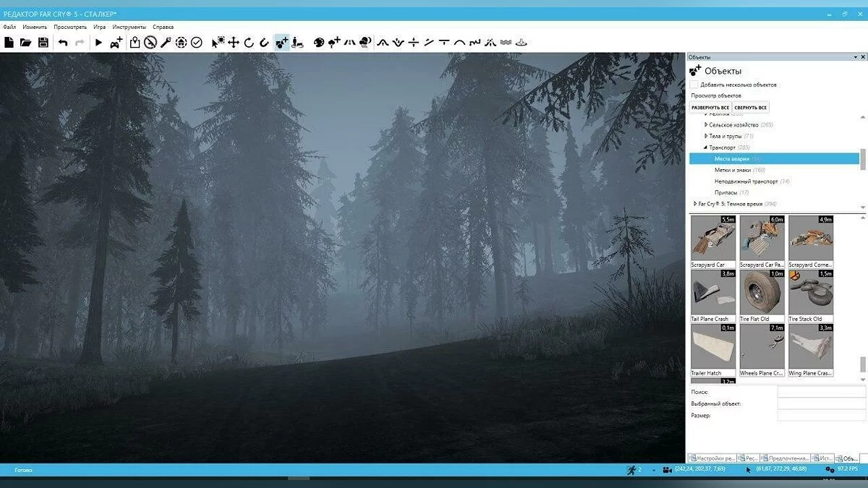This screenshot has width=868, height=488.
Task: Select 'Метки и знаки' tree item
Action: point(739,170)
